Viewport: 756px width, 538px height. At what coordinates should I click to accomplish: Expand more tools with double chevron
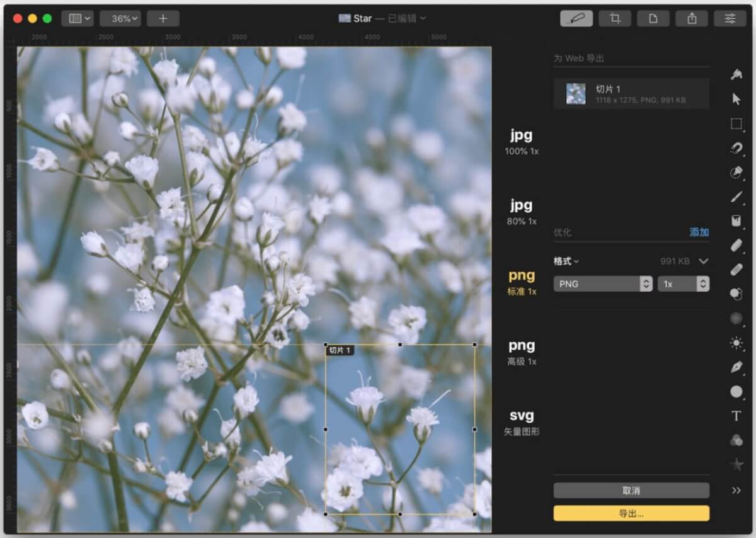[x=736, y=490]
